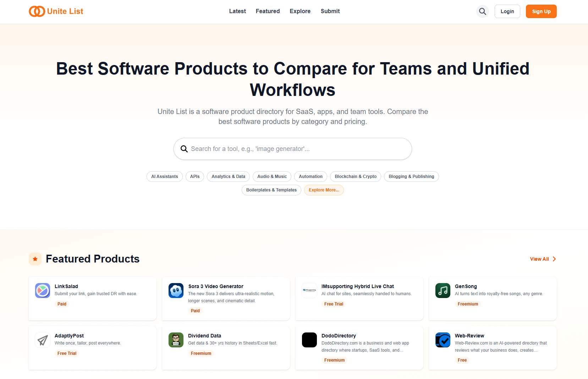Click the Login button
588x379 pixels.
[x=507, y=11]
